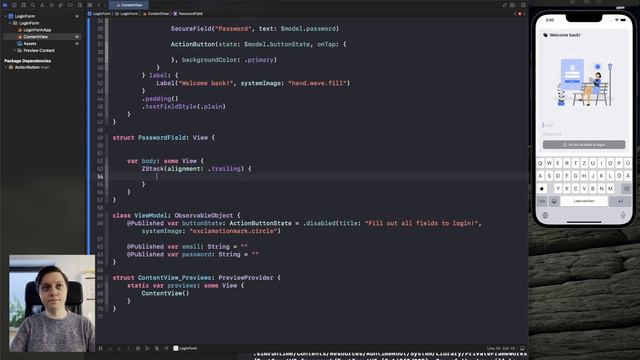640x360 pixels.
Task: Go back with the editor back arrow
Action: tap(99, 5)
